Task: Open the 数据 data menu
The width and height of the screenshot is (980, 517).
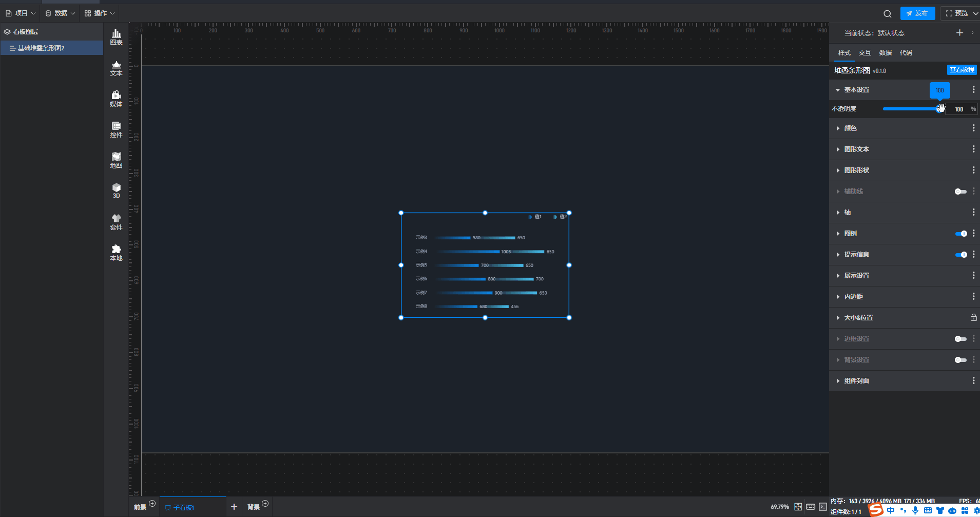Action: (x=60, y=13)
